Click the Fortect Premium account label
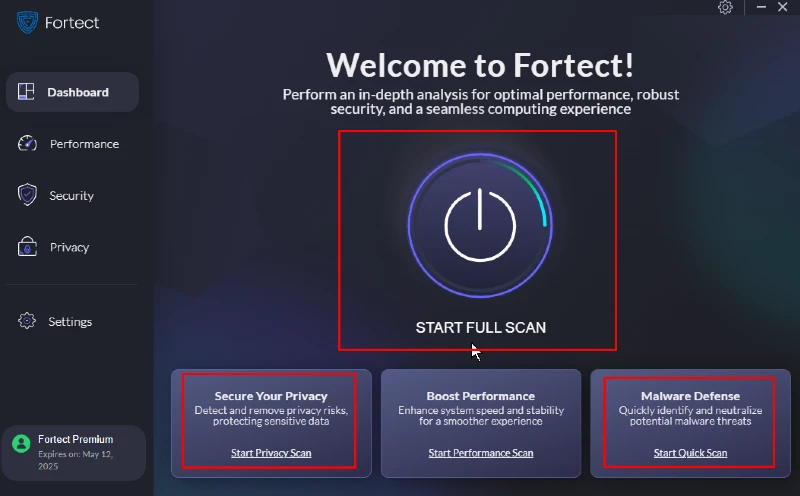 (76, 439)
